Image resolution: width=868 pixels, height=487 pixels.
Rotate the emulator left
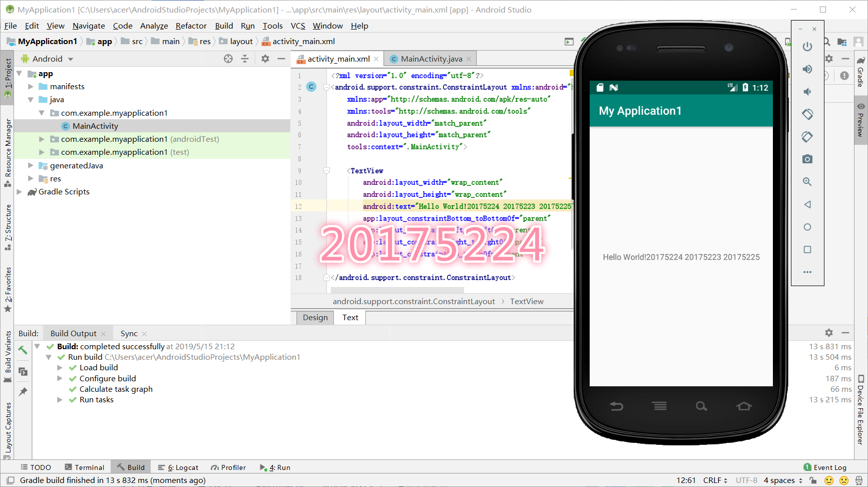807,114
